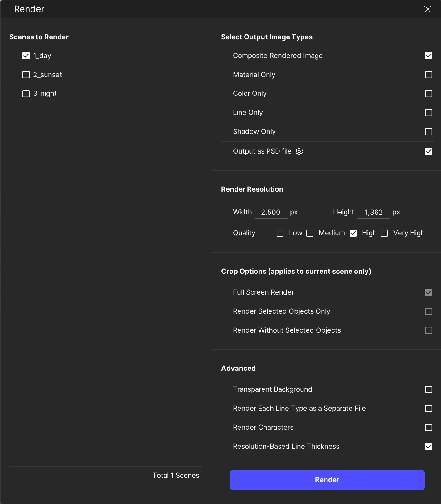441x504 pixels.
Task: Toggle Resolution-Based Line Thickness
Action: coord(429,447)
